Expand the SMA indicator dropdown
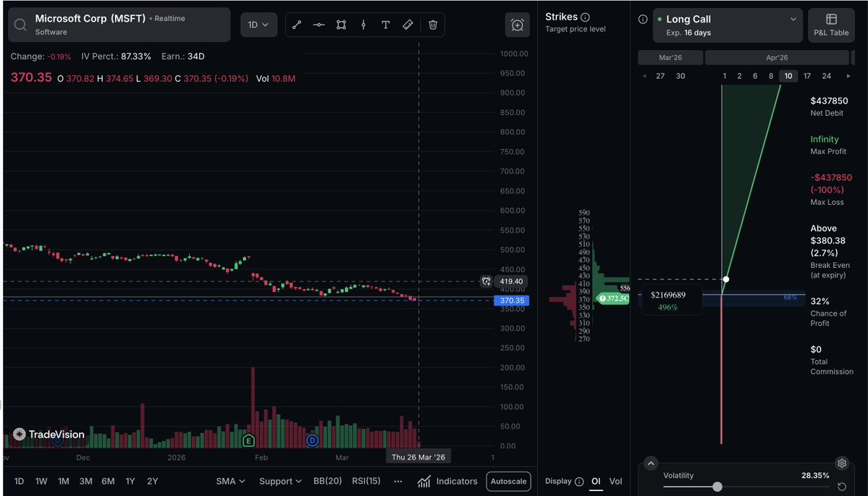The image size is (868, 496). (230, 481)
